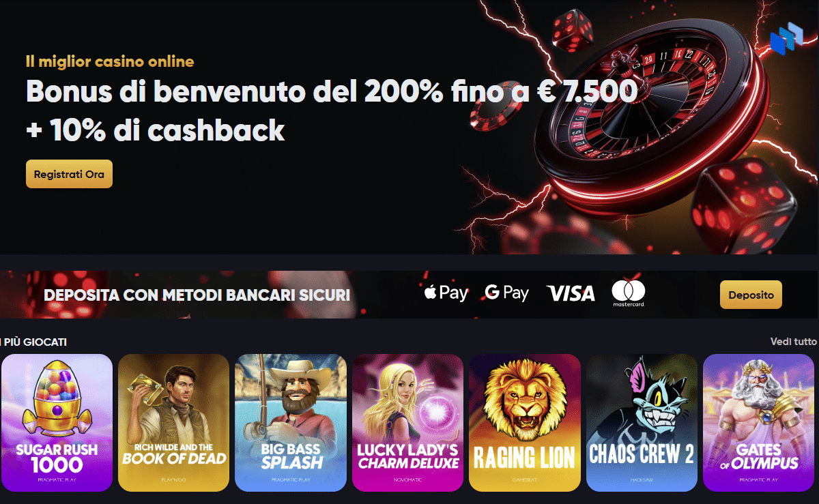The width and height of the screenshot is (819, 504).
Task: Click the VISA payment logo
Action: (x=571, y=294)
